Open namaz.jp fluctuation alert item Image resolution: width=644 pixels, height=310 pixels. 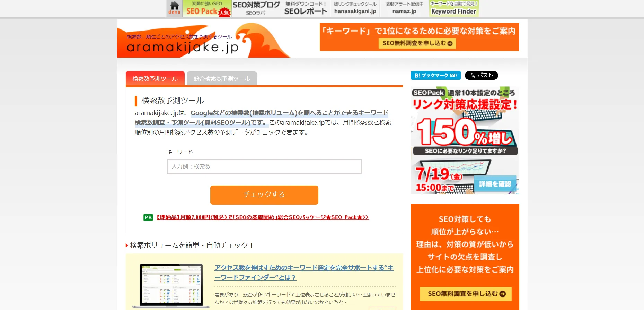pyautogui.click(x=404, y=8)
